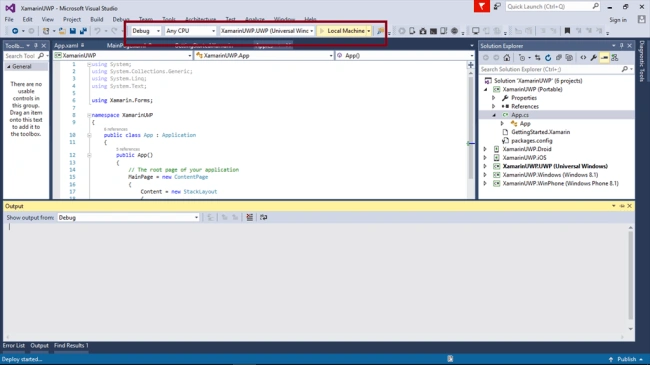The width and height of the screenshot is (650, 365).
Task: Expand the References node
Action: pyautogui.click(x=494, y=107)
